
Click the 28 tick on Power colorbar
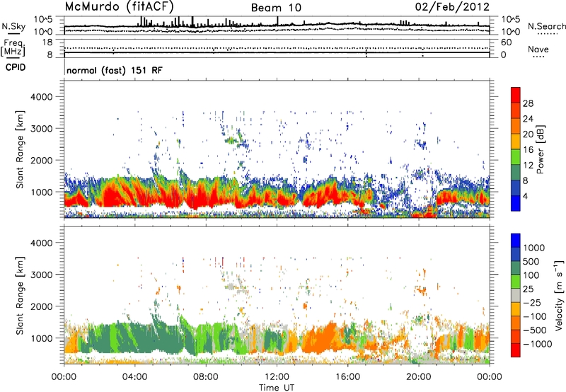[x=528, y=103]
